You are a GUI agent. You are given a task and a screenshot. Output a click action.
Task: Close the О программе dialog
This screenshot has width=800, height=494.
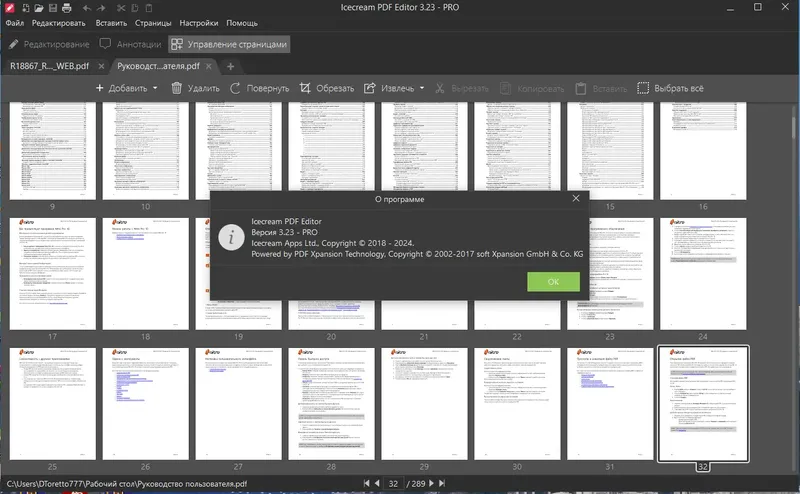(576, 199)
